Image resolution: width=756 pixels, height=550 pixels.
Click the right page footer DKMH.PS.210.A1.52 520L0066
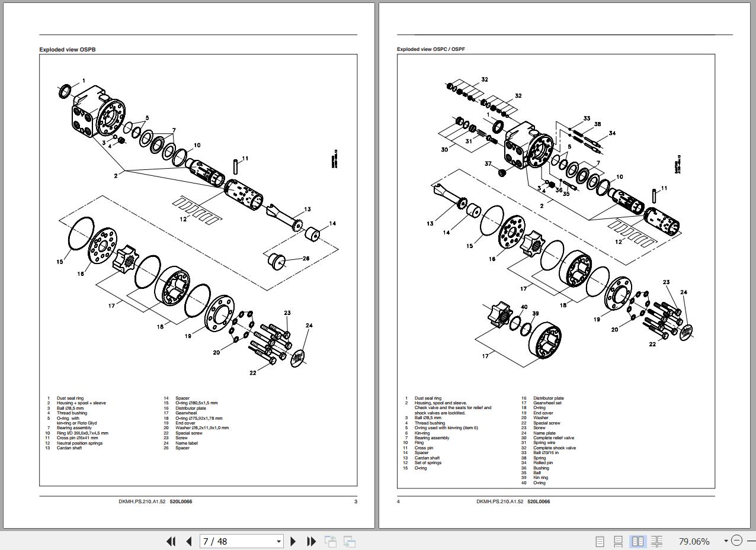point(513,501)
